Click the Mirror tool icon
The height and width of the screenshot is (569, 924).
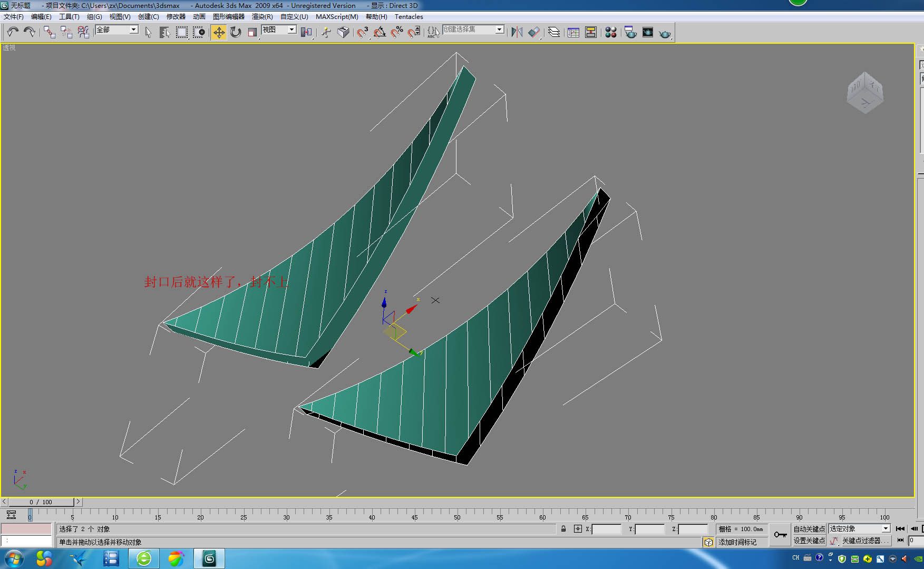(517, 32)
